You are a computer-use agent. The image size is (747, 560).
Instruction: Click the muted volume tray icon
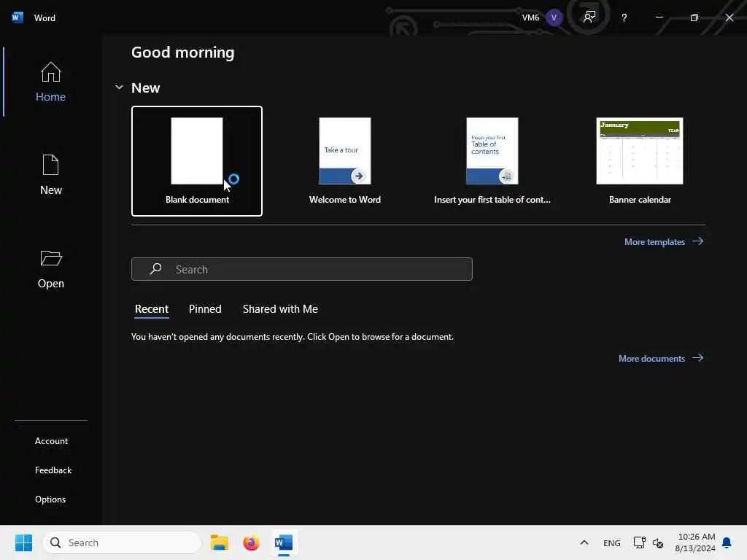coord(658,542)
